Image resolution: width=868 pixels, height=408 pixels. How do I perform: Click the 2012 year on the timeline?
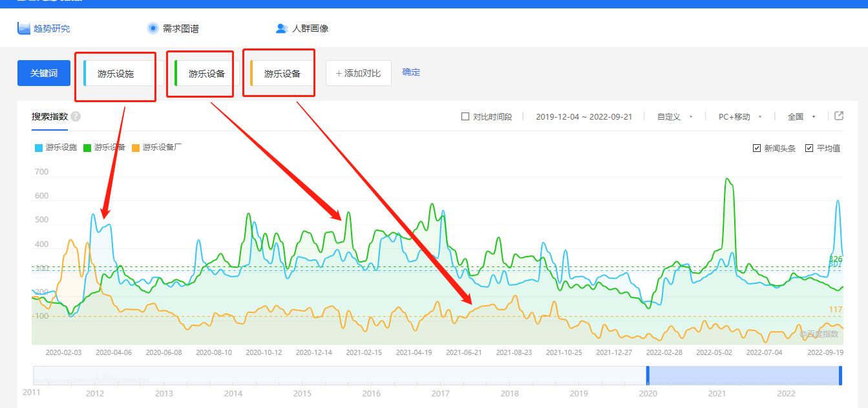coord(94,393)
